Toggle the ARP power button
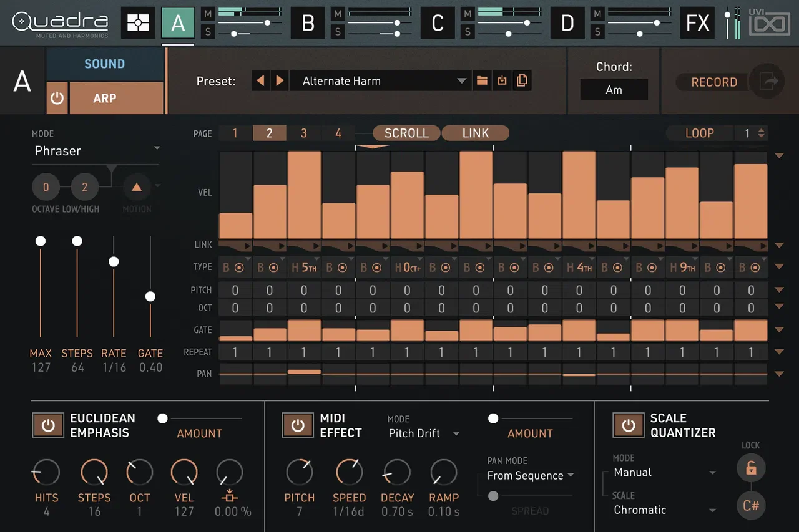The image size is (799, 532). (57, 98)
